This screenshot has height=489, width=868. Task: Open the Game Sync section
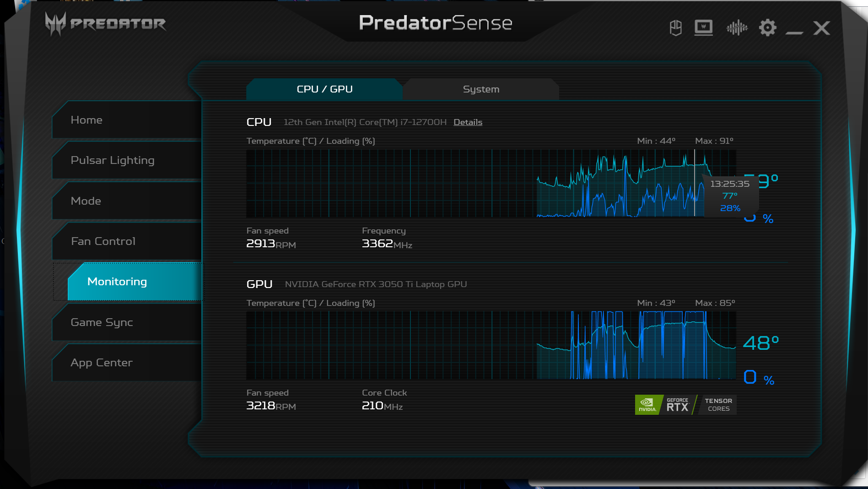[x=127, y=322]
